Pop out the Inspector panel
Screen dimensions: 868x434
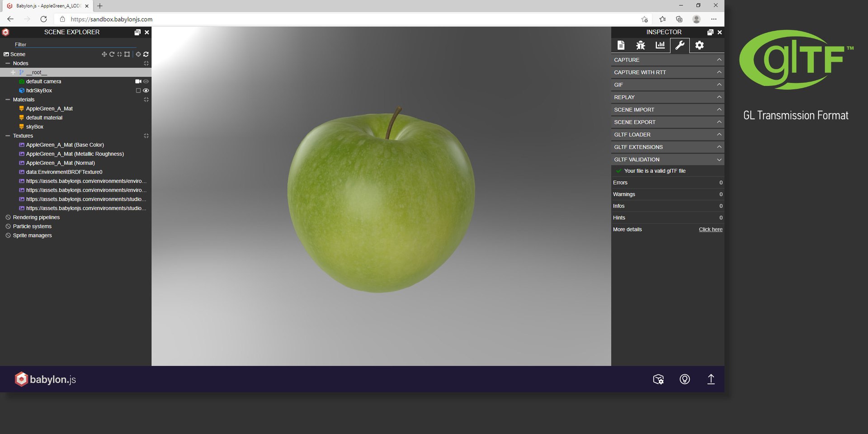[710, 32]
